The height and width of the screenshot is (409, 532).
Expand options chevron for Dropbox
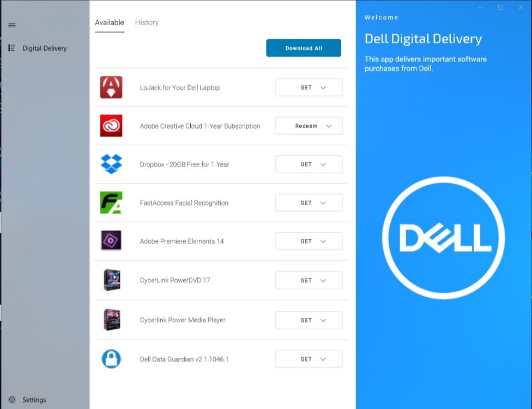point(323,164)
